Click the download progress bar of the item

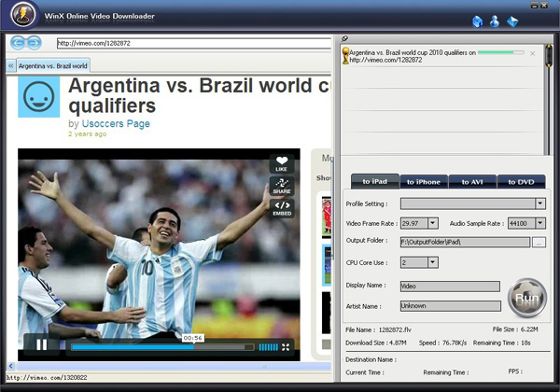500,52
